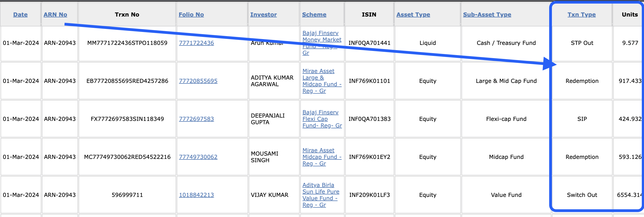Click the Txn Type column header

point(582,15)
